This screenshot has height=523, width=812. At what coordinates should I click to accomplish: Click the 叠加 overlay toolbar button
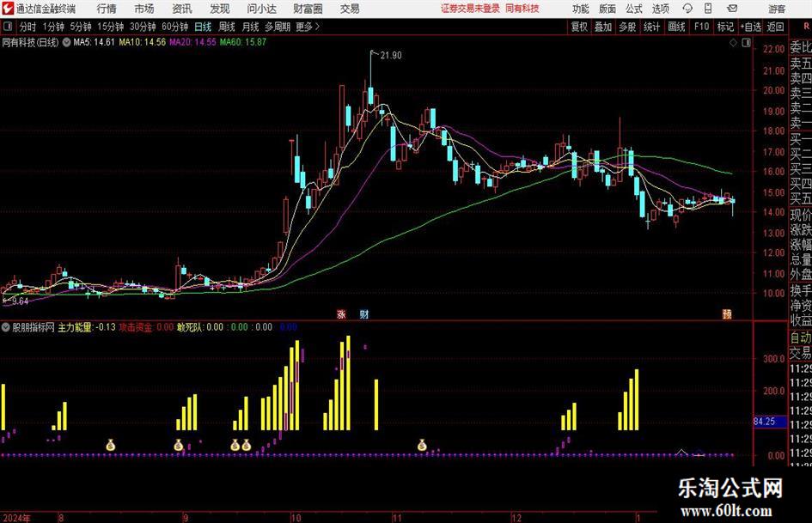pyautogui.click(x=603, y=27)
